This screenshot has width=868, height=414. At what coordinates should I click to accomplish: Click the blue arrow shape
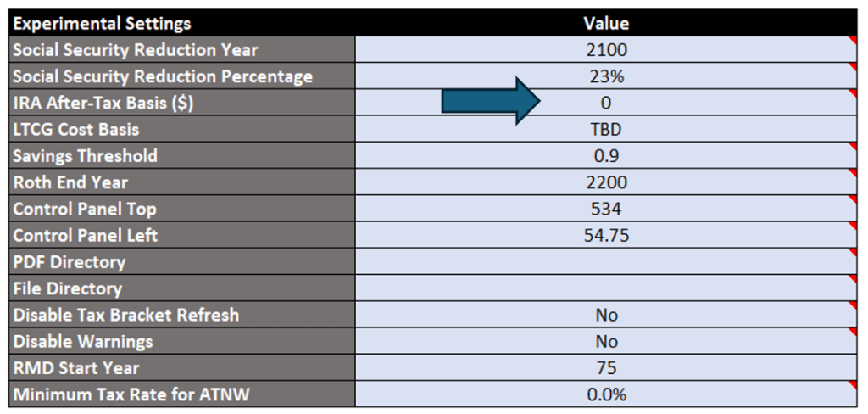[491, 103]
